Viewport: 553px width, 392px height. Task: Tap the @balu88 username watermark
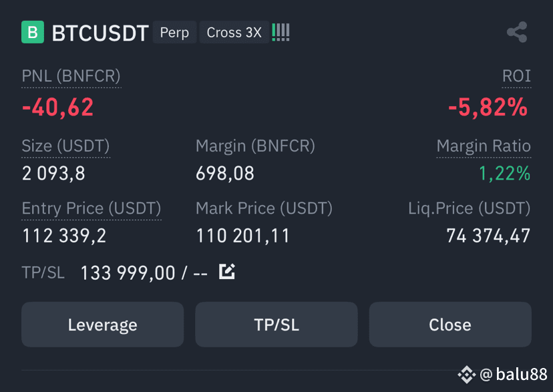tap(514, 375)
